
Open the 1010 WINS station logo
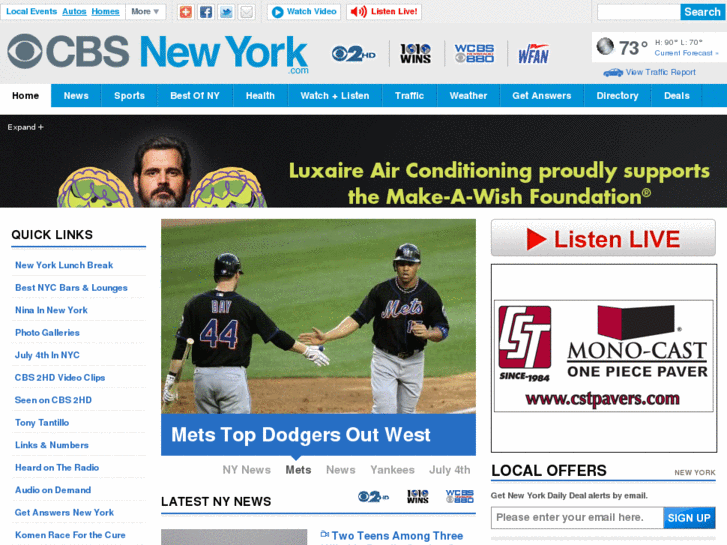[x=415, y=54]
